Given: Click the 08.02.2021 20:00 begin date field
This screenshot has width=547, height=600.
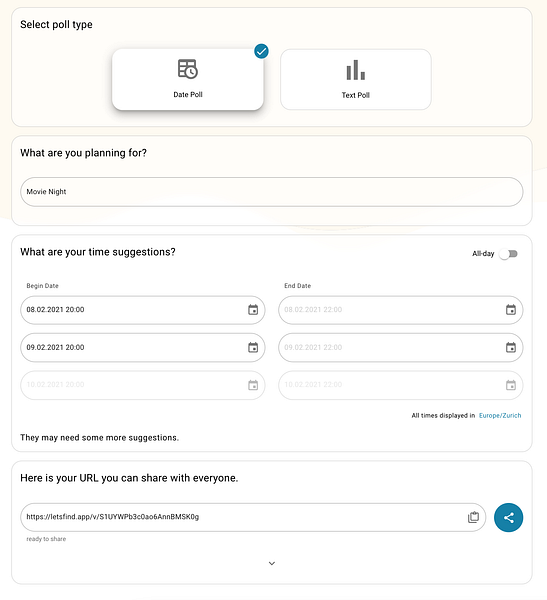Looking at the screenshot, I should (142, 310).
